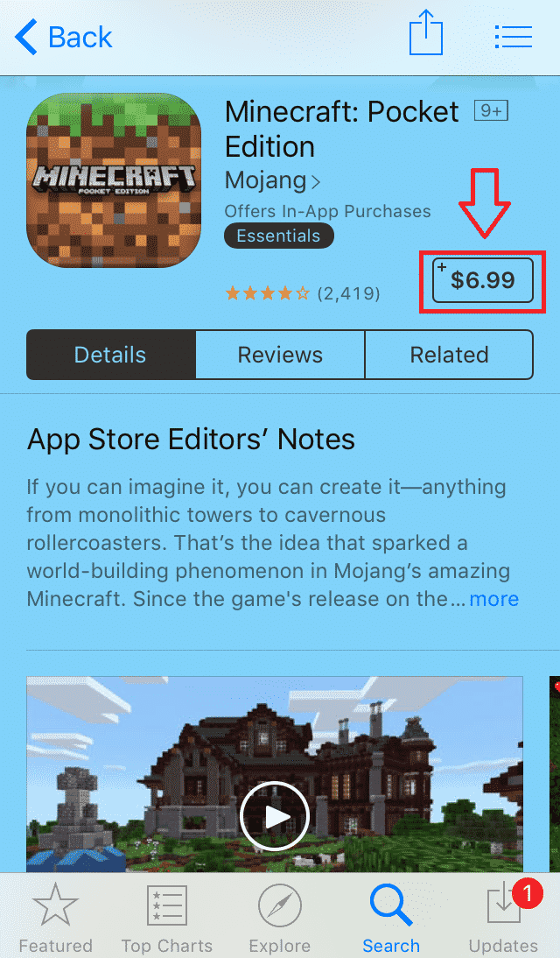Screen dimensions: 560x958
Task: Go back using the Back chevron
Action: click(63, 37)
